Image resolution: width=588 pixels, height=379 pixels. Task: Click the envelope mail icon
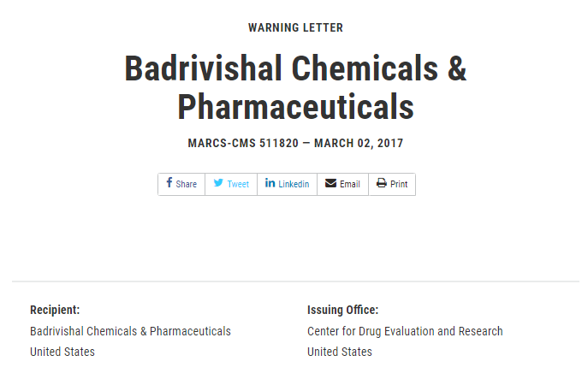coord(330,183)
